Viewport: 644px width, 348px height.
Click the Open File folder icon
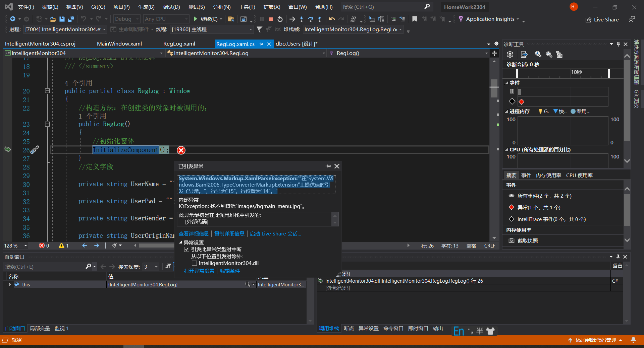pos(53,19)
